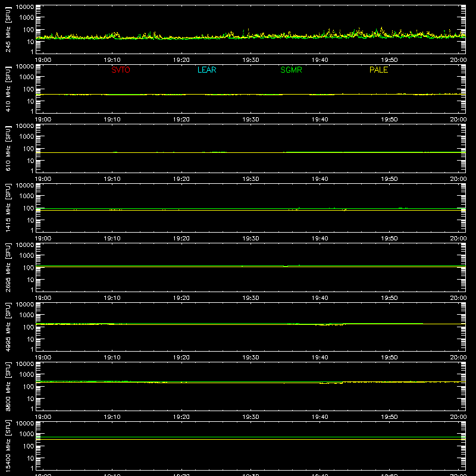Click 19:20 tick below the 410 MHz plot
This screenshot has width=476, height=476.
pos(181,120)
